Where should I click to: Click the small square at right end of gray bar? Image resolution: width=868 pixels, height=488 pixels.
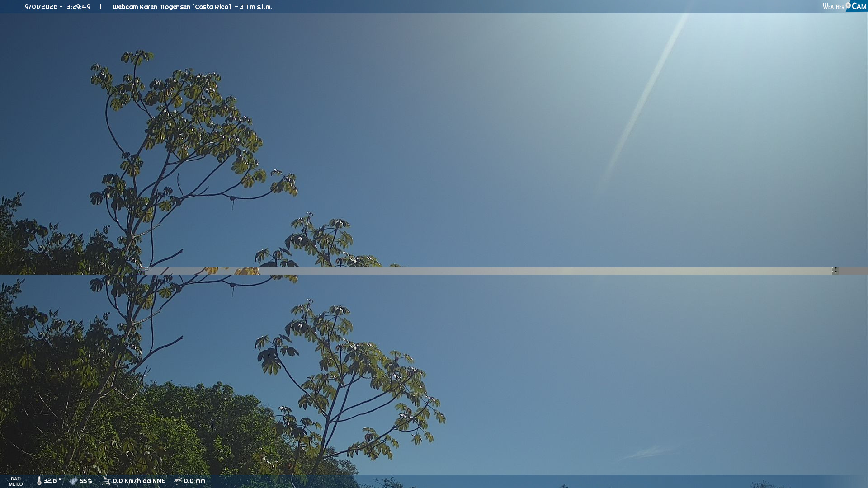835,271
